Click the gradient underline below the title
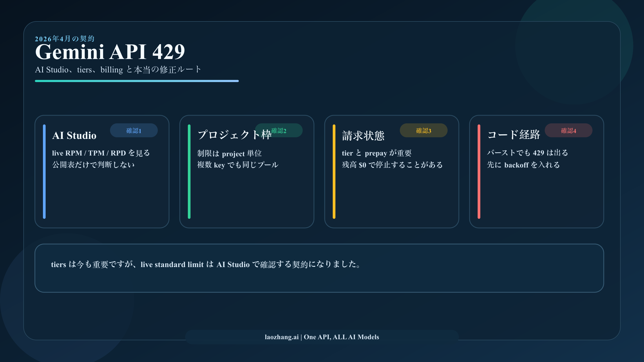Viewport: 644px width, 362px height. [x=137, y=80]
